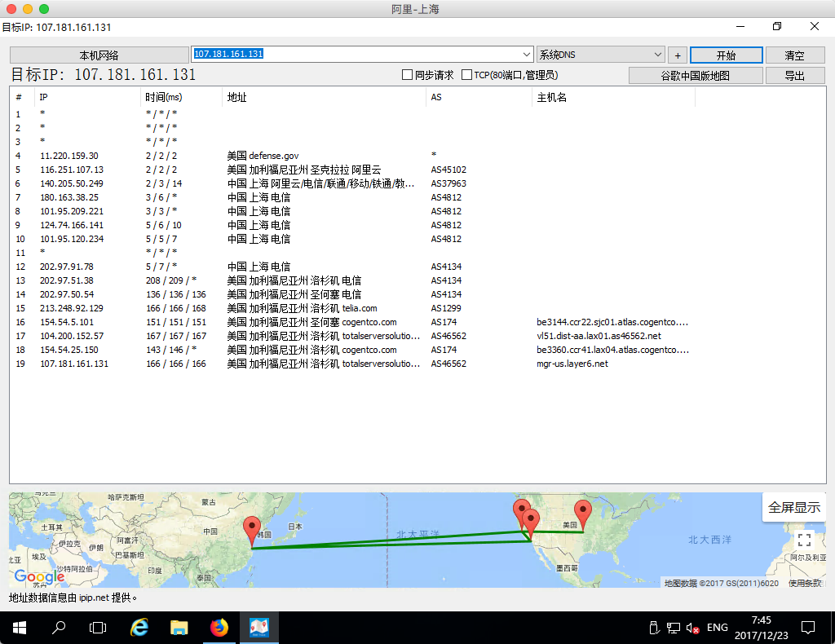835x644 pixels.
Task: Open the 使用条款 terms link on map
Action: (805, 584)
